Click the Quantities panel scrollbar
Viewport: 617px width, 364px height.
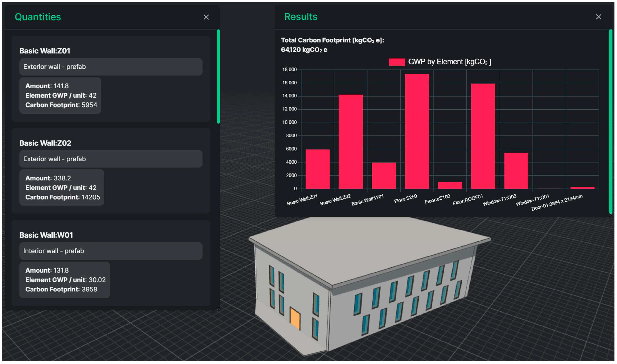coord(218,76)
